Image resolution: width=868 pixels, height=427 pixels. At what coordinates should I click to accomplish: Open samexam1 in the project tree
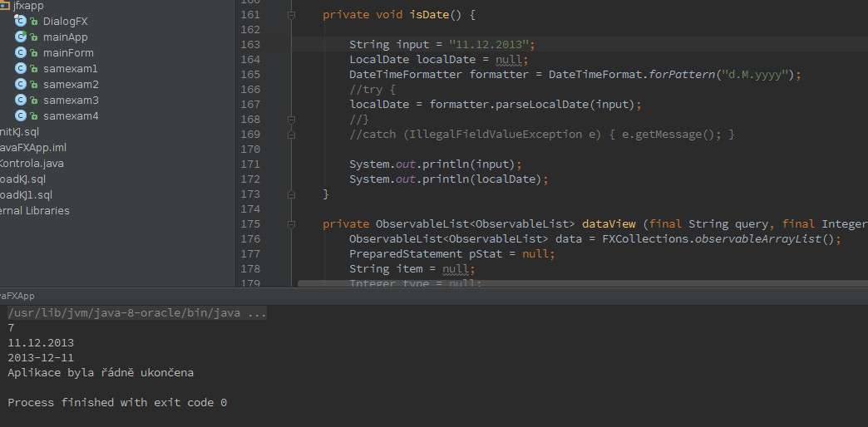click(x=71, y=69)
